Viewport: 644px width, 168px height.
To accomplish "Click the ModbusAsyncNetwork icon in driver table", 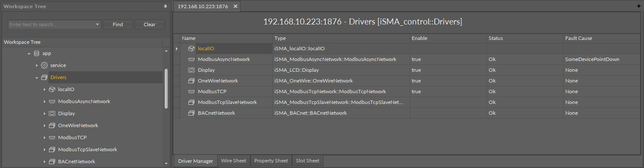I will [x=191, y=59].
